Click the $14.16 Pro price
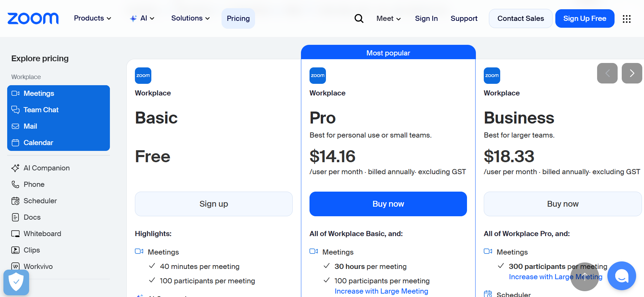644x297 pixels. pos(332,156)
